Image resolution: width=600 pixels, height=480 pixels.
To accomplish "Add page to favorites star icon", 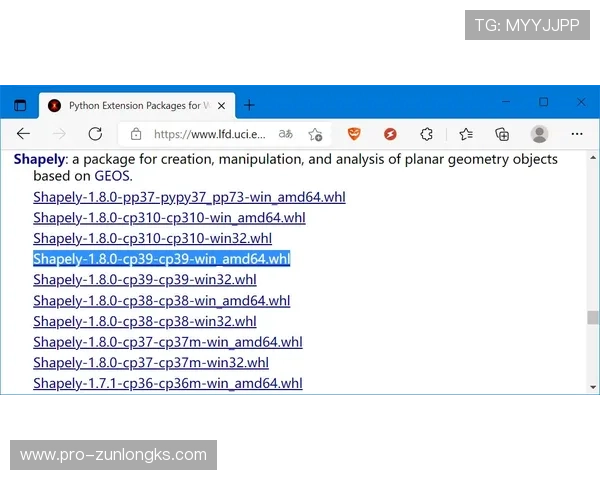I will pyautogui.click(x=315, y=134).
